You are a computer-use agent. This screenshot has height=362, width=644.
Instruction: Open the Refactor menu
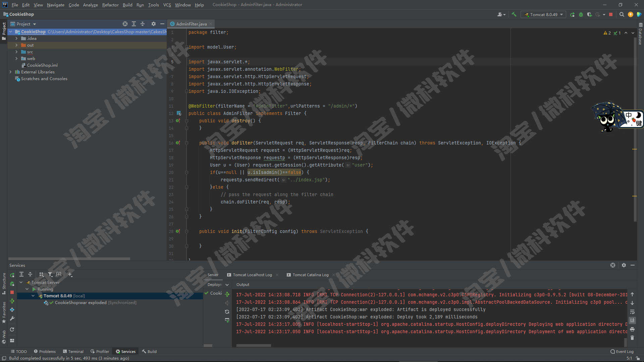click(x=110, y=5)
